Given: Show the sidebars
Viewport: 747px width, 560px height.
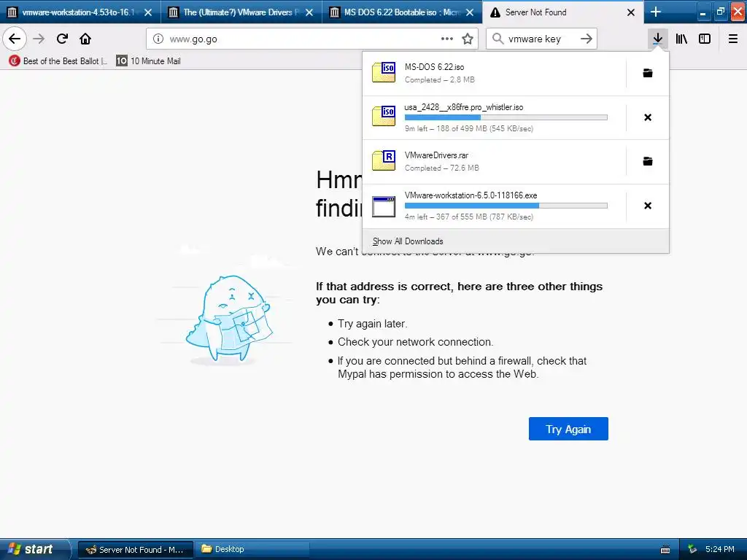Looking at the screenshot, I should click(x=705, y=39).
